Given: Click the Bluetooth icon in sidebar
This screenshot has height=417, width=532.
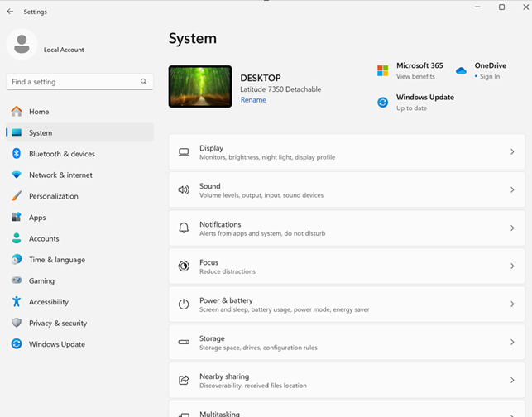Looking at the screenshot, I should (x=17, y=153).
